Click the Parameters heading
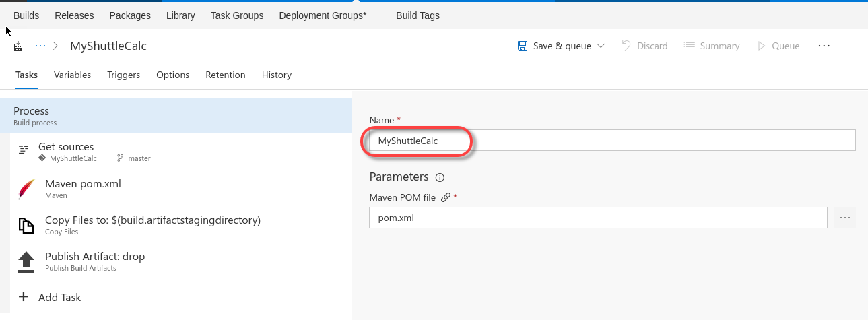Image resolution: width=868 pixels, height=320 pixels. tap(399, 177)
